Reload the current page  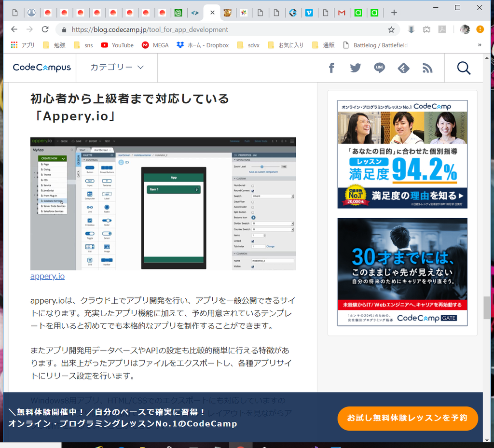click(x=45, y=29)
